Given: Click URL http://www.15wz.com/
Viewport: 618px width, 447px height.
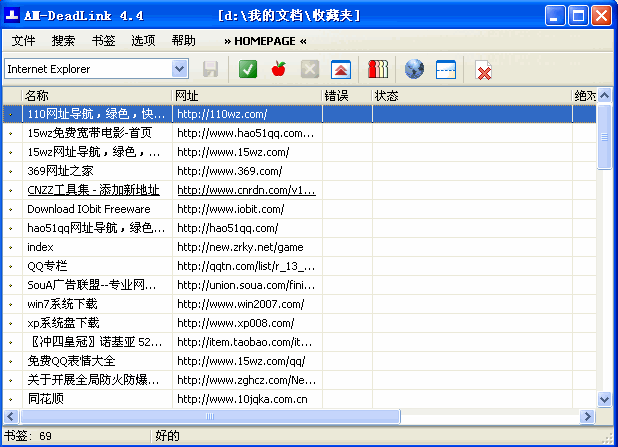Looking at the screenshot, I should [x=233, y=152].
